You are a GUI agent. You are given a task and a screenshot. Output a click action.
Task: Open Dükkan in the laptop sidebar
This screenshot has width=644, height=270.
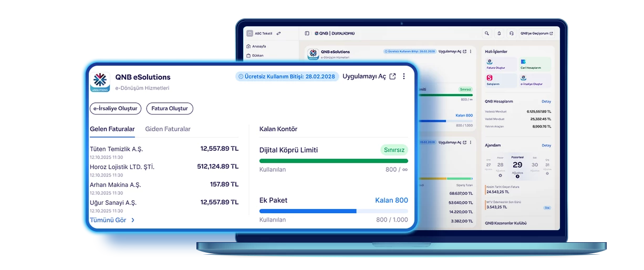pos(257,55)
